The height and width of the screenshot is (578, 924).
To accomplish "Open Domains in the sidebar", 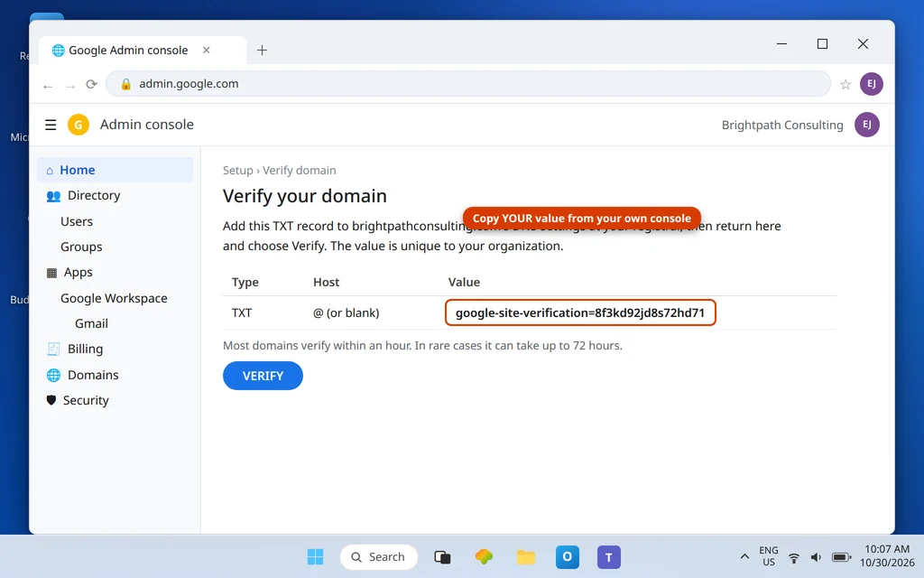I will 115,375.
